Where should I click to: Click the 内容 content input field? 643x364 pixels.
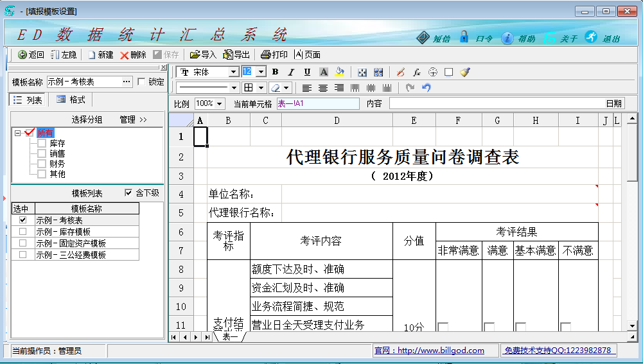pyautogui.click(x=507, y=104)
